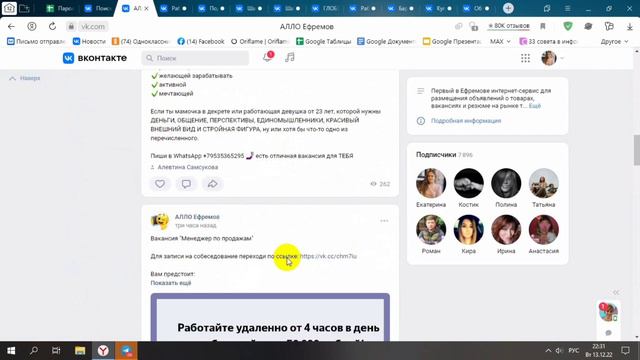This screenshot has height=360, width=640.
Task: Open subscriber Анастасия's avatar
Action: click(x=544, y=230)
